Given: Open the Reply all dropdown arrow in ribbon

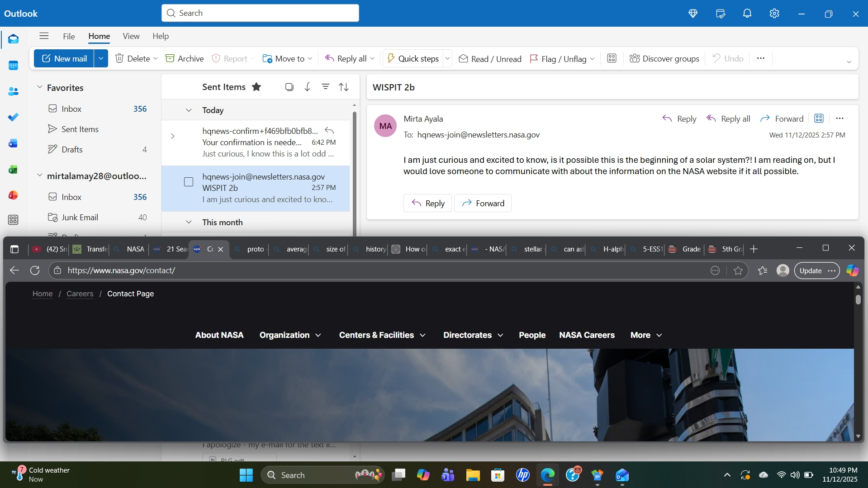Looking at the screenshot, I should click(x=372, y=59).
